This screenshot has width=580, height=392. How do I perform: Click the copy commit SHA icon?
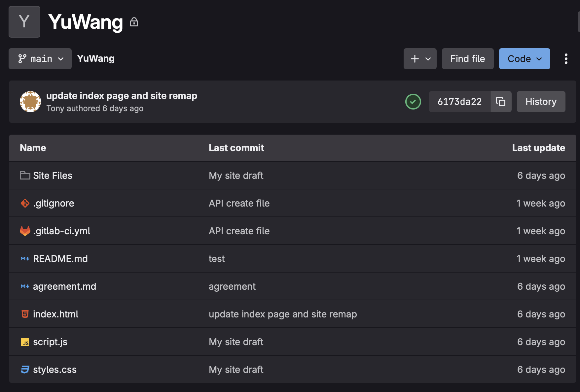coord(501,102)
